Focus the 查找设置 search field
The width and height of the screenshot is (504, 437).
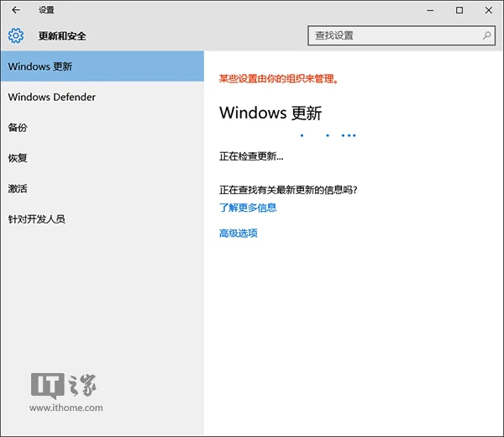(402, 35)
